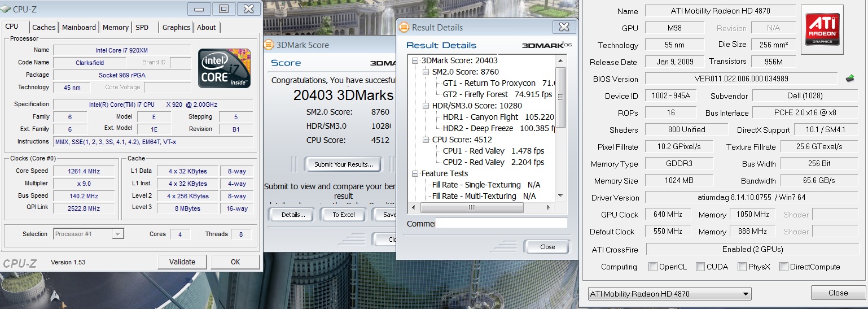Enable the DirectCompute checkbox

784,267
